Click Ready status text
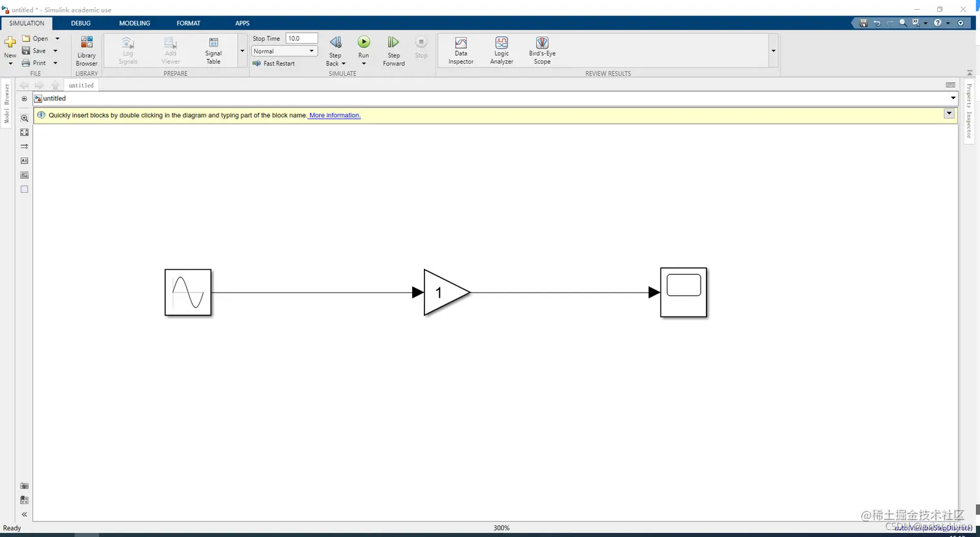 tap(12, 528)
